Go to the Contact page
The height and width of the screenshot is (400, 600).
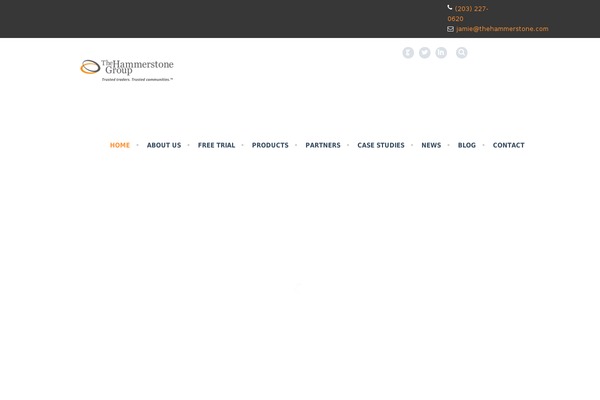click(x=509, y=145)
